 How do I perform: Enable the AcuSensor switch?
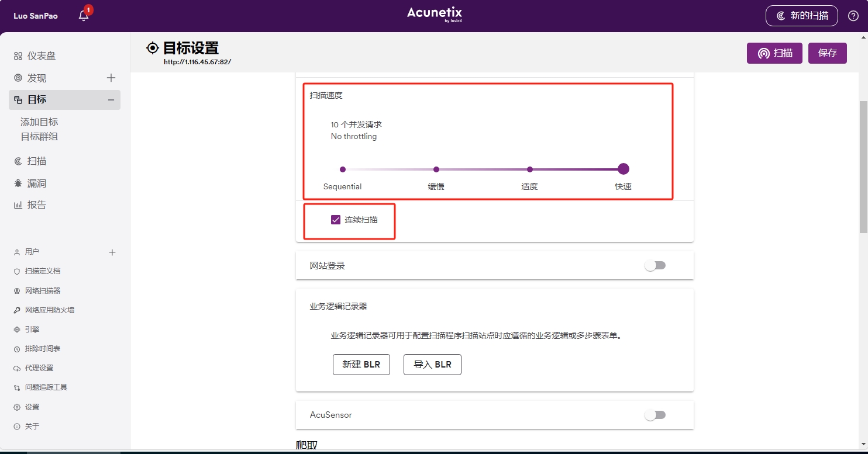click(x=655, y=415)
